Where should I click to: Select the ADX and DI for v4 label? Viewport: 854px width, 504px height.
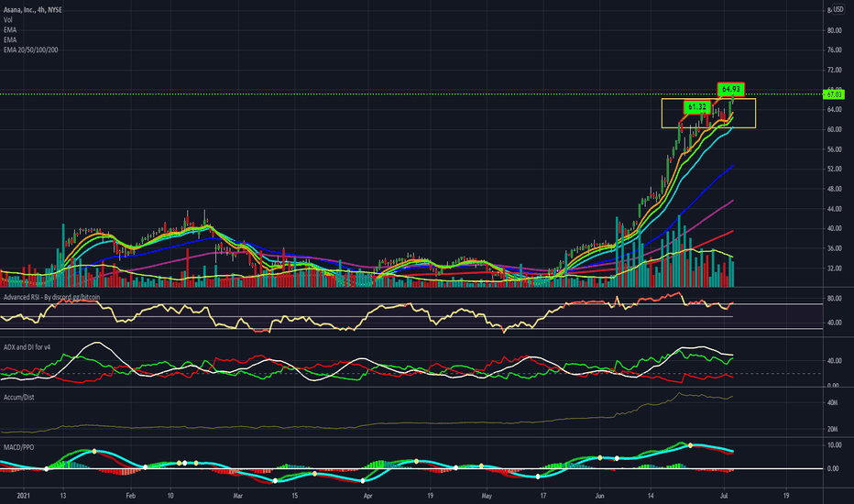click(x=27, y=347)
